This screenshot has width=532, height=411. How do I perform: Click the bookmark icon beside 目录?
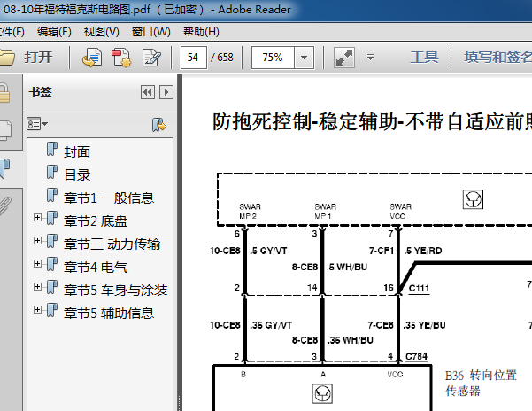coord(52,173)
